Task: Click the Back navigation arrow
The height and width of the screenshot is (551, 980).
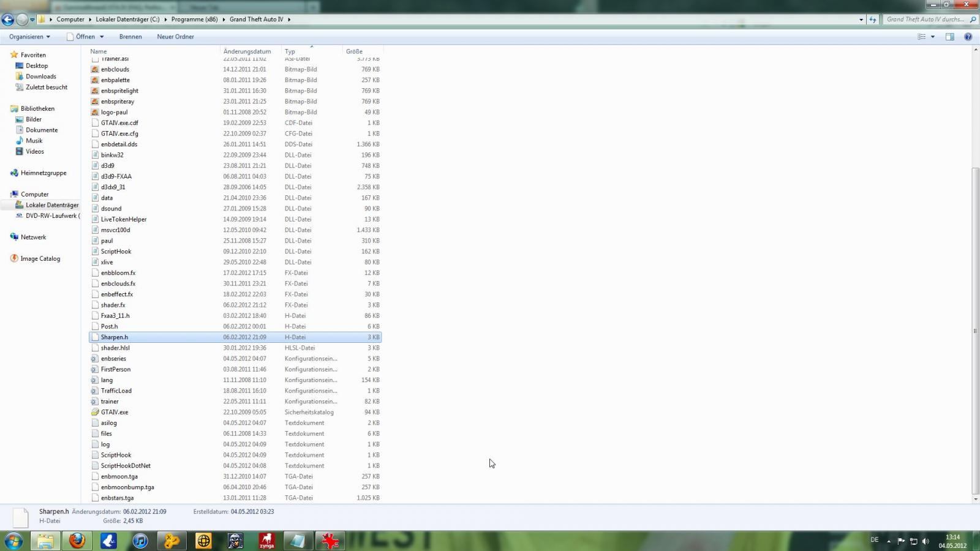Action: coord(8,20)
